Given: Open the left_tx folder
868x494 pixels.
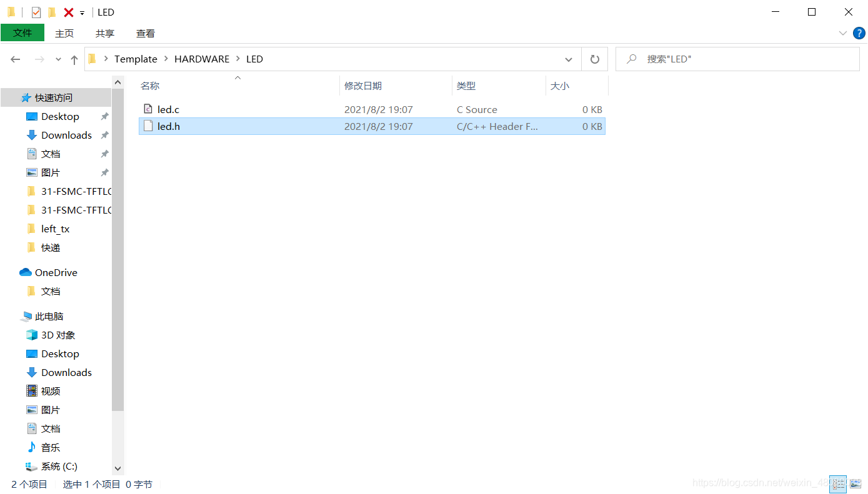Looking at the screenshot, I should (x=56, y=229).
